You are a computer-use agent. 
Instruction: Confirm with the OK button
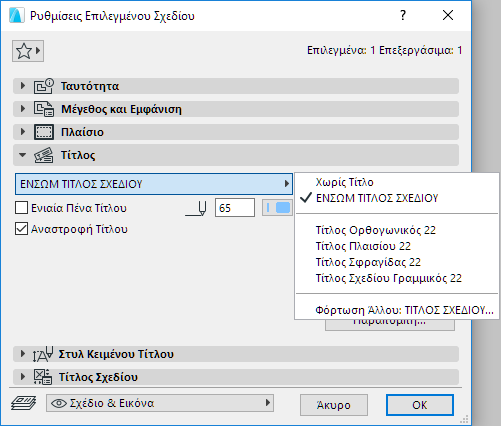click(420, 405)
